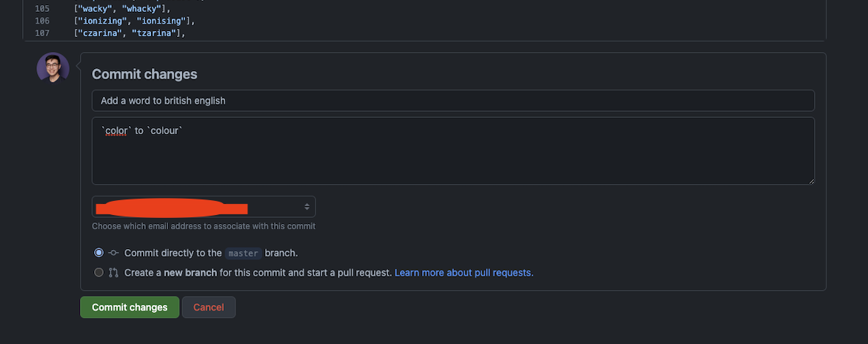Open "Learn more about pull requests" link
The image size is (868, 344).
pyautogui.click(x=464, y=273)
